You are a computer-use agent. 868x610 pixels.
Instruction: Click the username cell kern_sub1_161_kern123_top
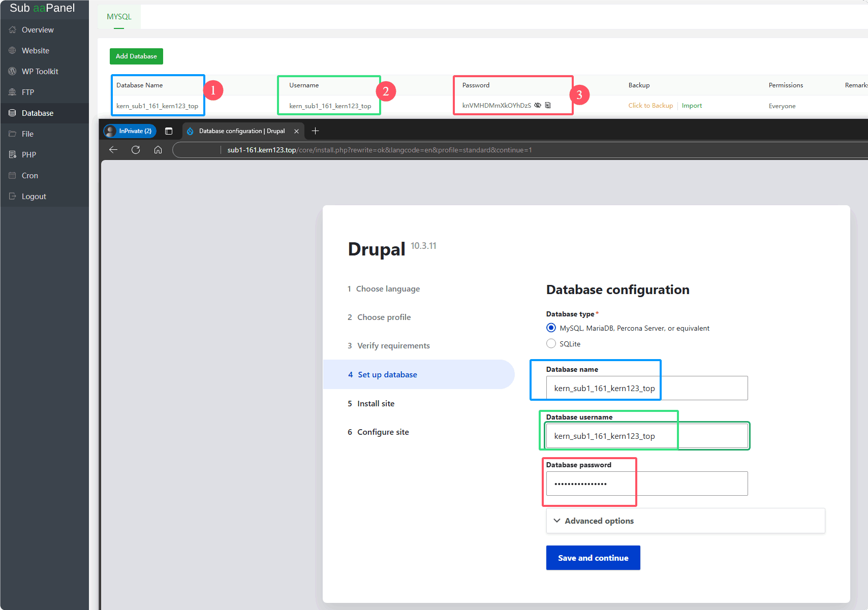[330, 106]
